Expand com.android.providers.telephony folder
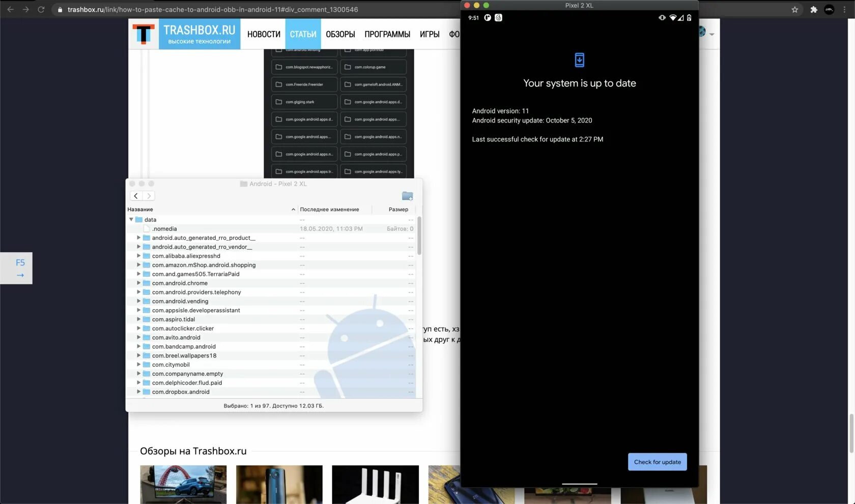The image size is (855, 504). click(x=138, y=292)
